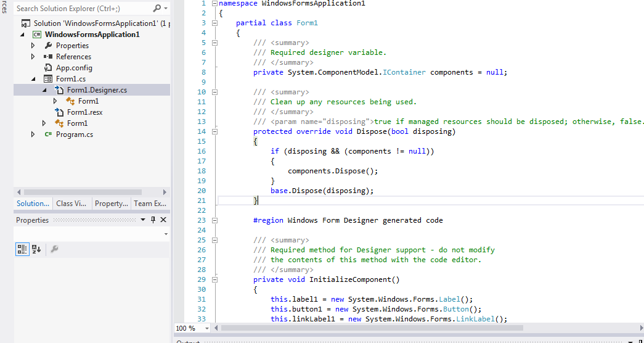644x343 pixels.
Task: Click the IContainer type in line 8
Action: pyautogui.click(x=404, y=72)
